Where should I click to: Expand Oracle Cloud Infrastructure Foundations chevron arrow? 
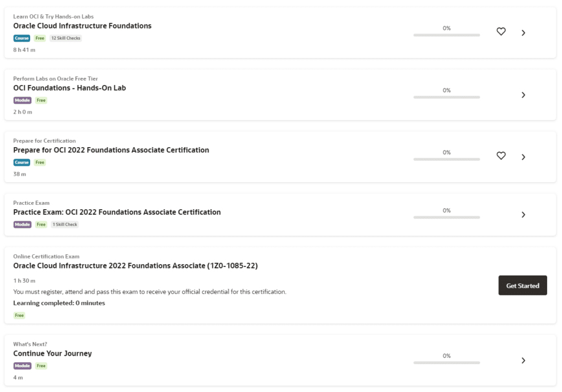523,33
